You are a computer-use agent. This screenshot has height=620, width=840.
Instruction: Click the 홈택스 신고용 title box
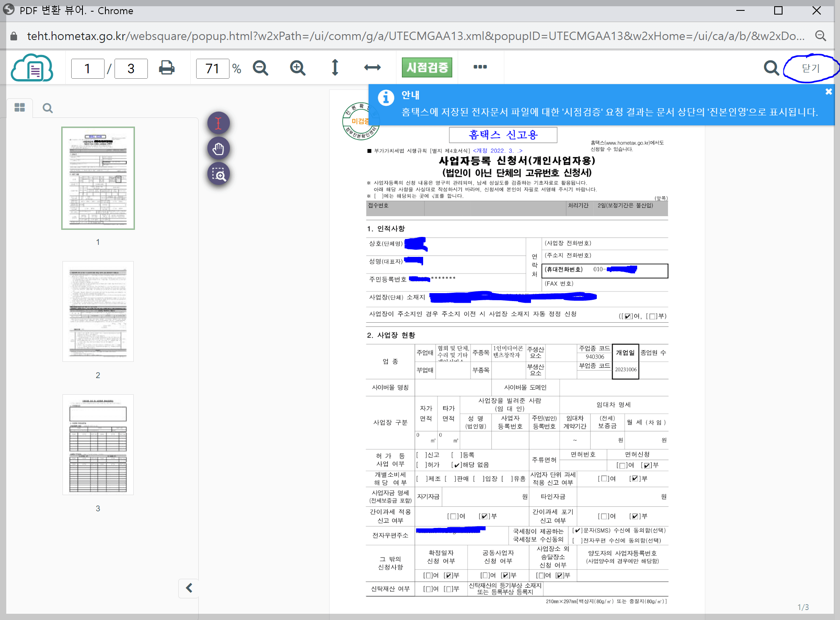[503, 135]
